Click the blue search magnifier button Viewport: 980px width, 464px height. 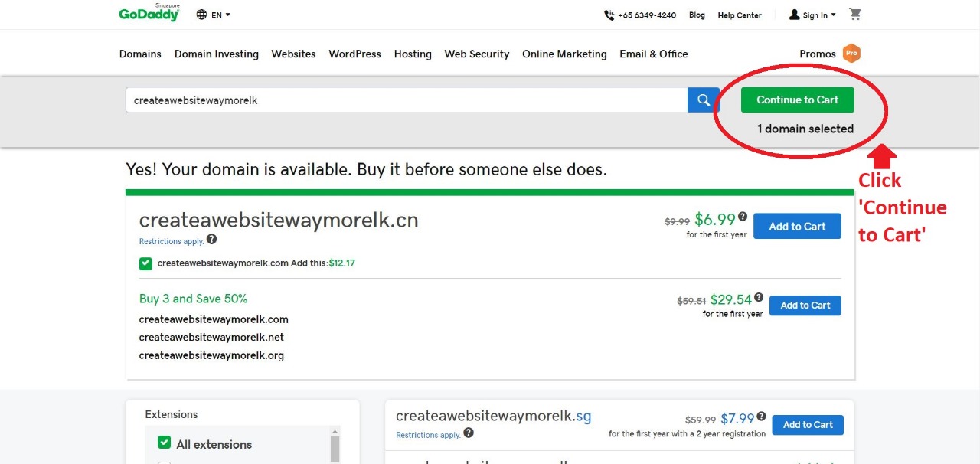click(704, 100)
